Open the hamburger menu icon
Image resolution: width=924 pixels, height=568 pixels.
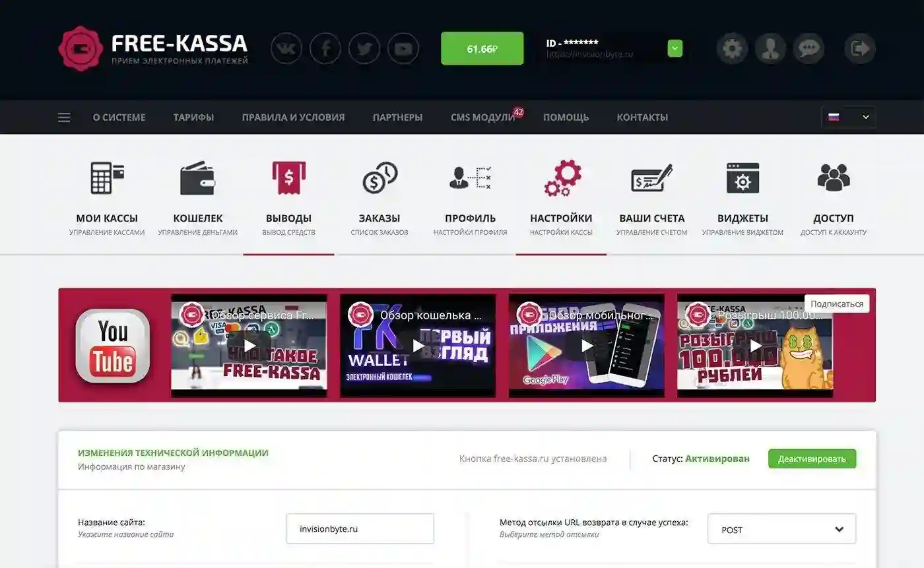[x=64, y=117]
